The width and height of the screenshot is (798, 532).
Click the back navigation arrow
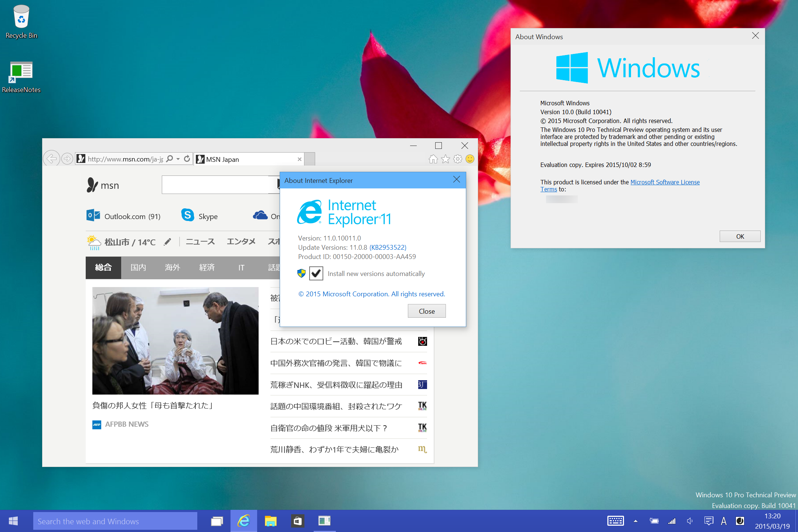[52, 158]
